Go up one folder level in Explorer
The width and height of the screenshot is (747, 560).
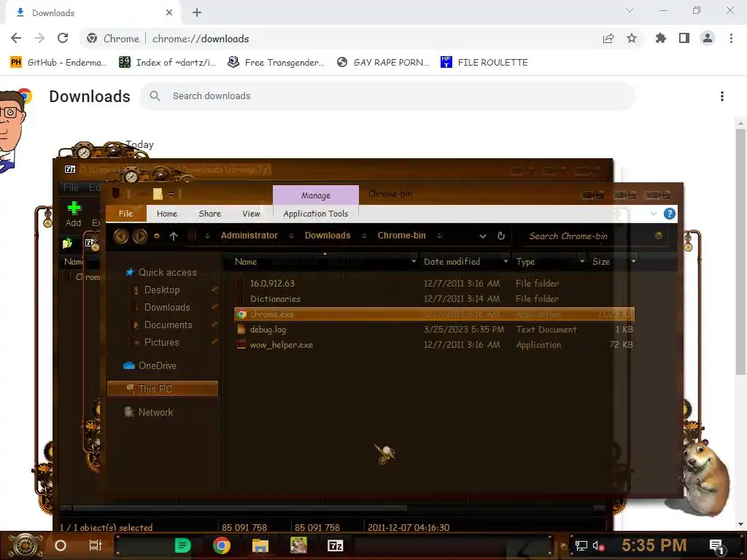click(174, 236)
